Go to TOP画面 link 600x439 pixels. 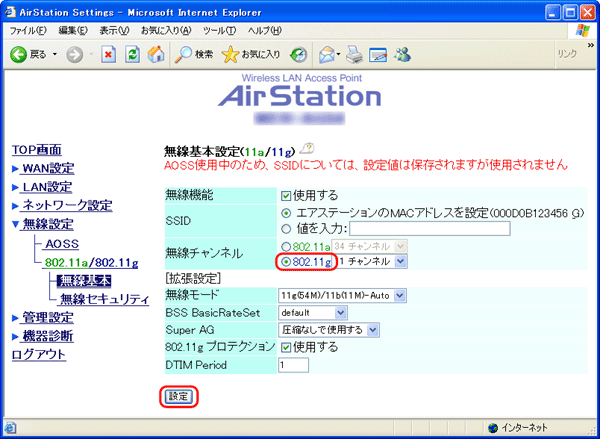click(37, 150)
